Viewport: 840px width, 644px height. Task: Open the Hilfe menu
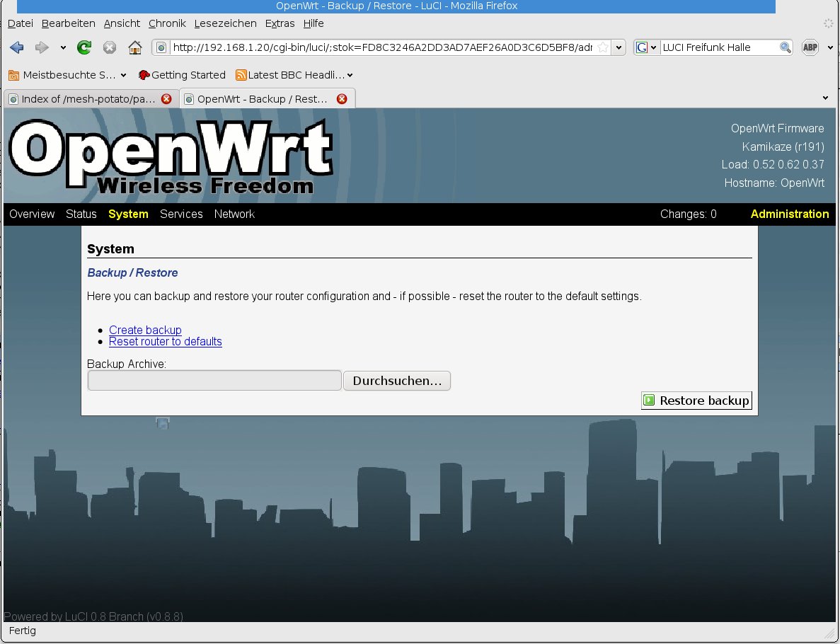[313, 23]
